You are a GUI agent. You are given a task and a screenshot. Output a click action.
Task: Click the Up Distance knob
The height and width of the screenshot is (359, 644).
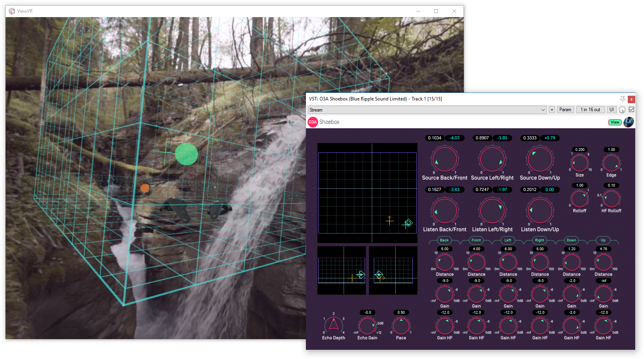tap(603, 262)
